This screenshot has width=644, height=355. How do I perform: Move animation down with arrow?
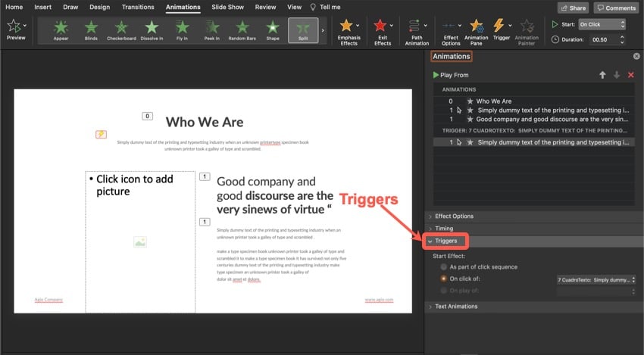pos(617,75)
